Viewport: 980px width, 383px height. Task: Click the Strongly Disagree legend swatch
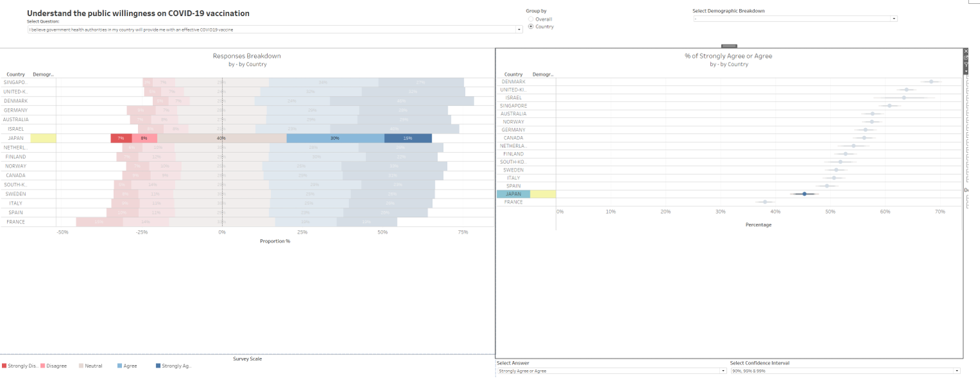point(5,366)
